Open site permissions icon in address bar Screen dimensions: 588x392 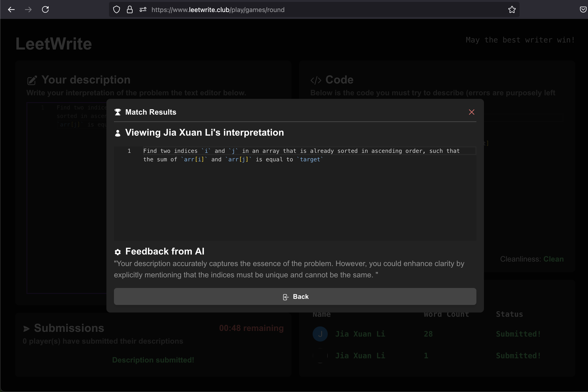(143, 9)
